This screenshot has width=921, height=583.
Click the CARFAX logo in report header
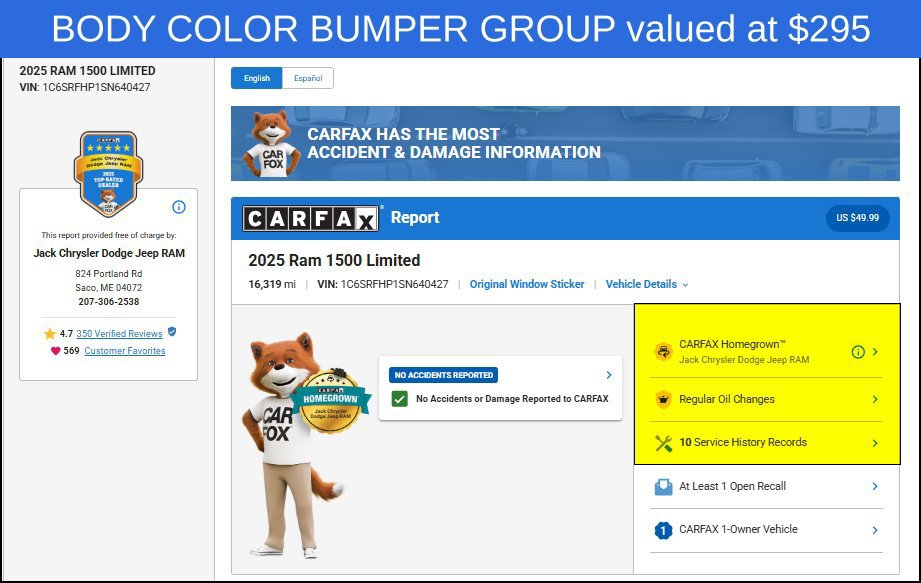pos(311,218)
